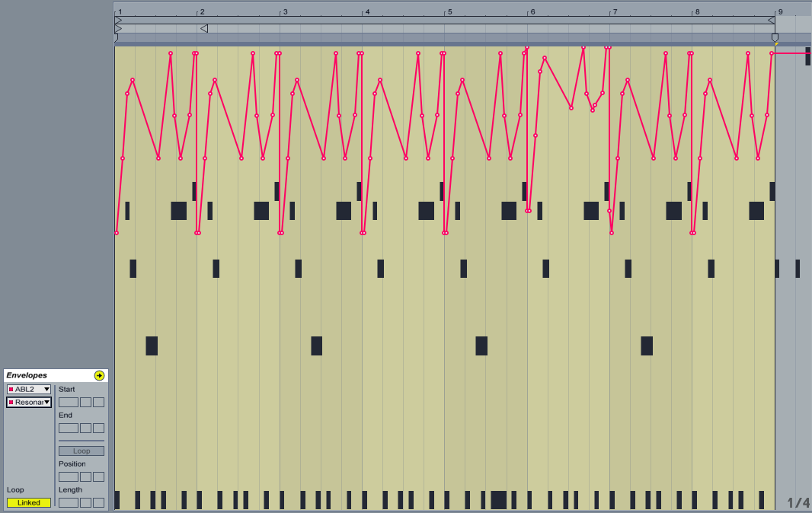Click the 1/4 grid size label
812x513 pixels.
[798, 502]
